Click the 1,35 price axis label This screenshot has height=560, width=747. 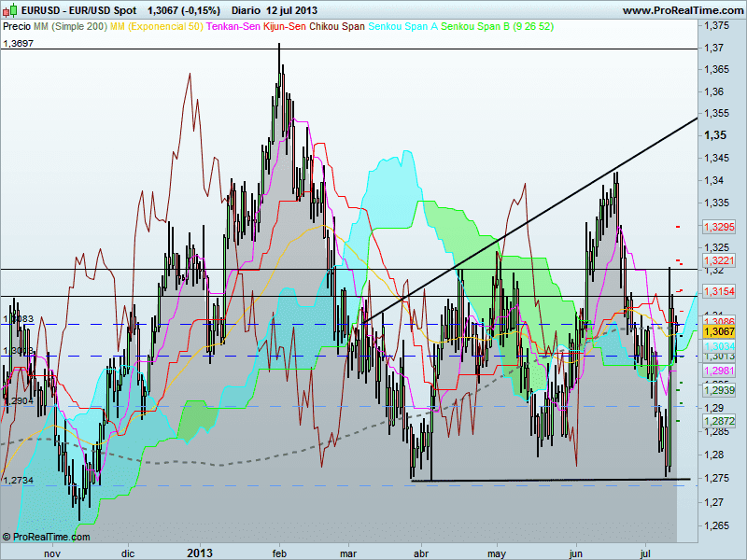tap(715, 135)
